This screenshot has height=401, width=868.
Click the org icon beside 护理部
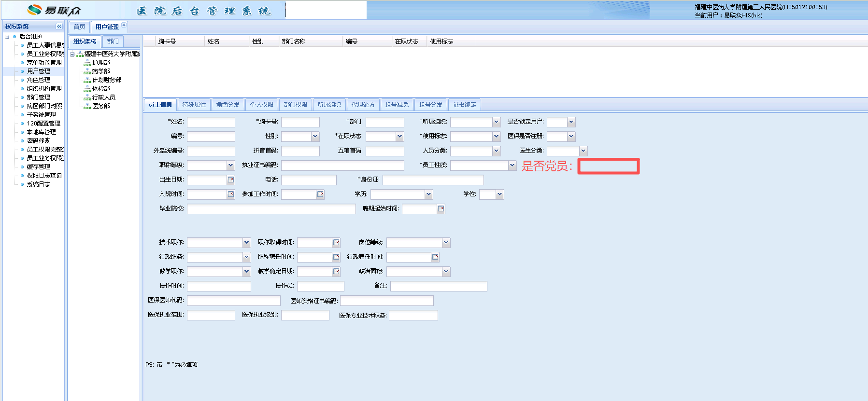[87, 63]
